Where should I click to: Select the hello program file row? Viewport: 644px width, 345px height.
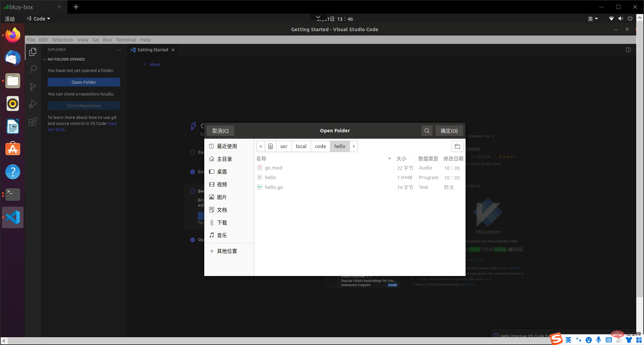pyautogui.click(x=360, y=178)
